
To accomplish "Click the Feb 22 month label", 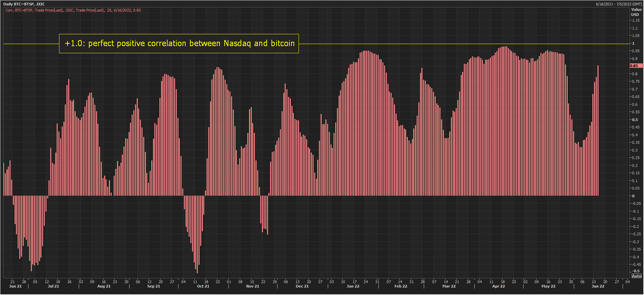I will (401, 286).
